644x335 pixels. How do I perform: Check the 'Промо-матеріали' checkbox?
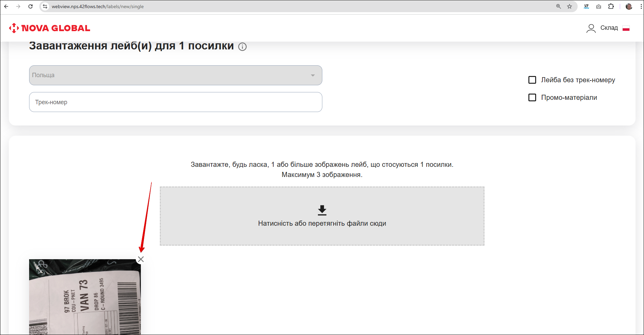(532, 97)
